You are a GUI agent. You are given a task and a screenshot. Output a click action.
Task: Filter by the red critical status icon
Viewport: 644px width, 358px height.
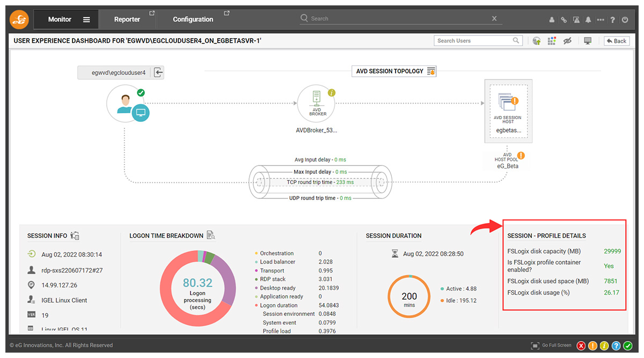click(581, 346)
